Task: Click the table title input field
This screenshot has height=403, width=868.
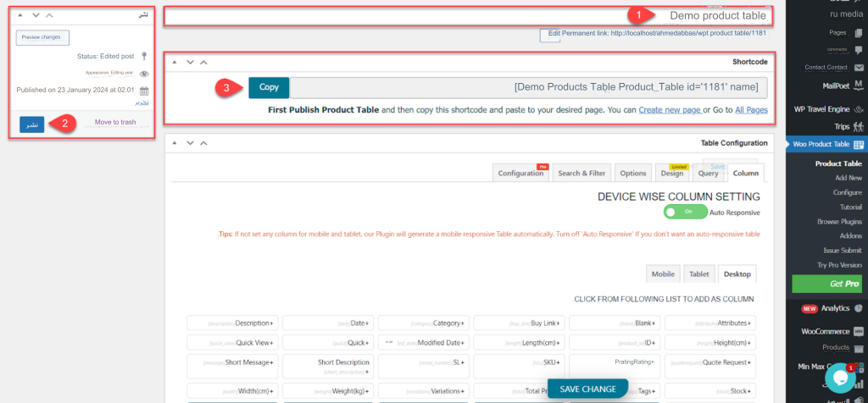Action: point(468,16)
